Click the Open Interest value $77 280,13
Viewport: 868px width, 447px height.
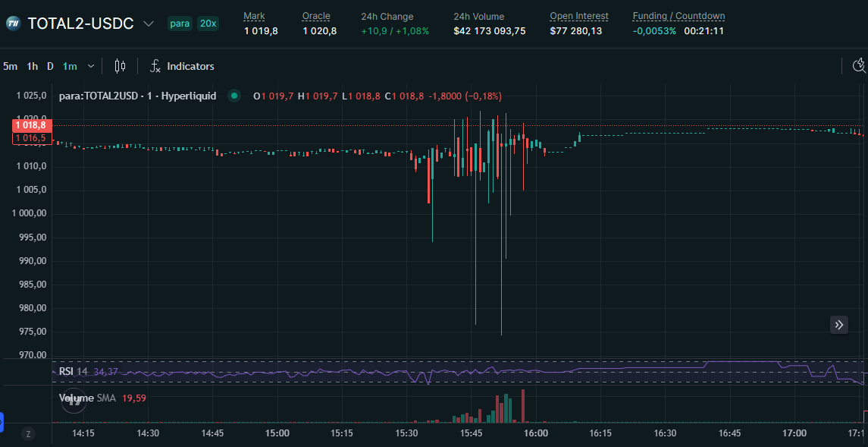point(575,31)
